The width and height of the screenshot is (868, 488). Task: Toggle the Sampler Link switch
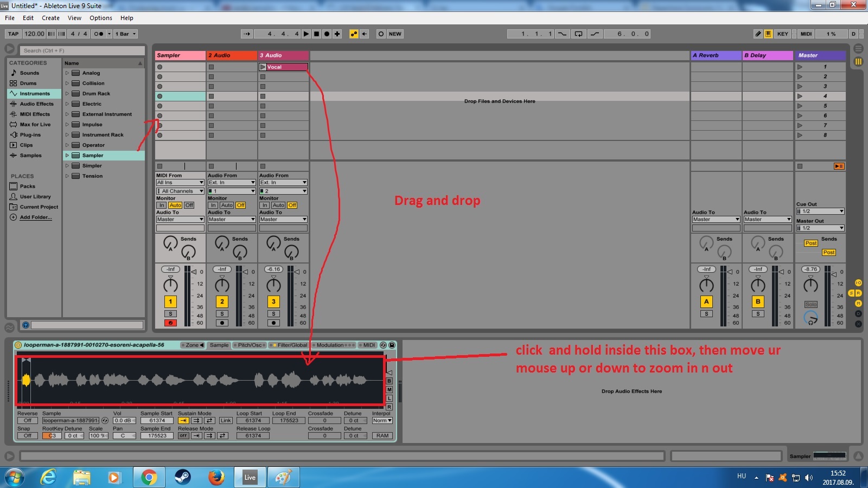[226, 421]
